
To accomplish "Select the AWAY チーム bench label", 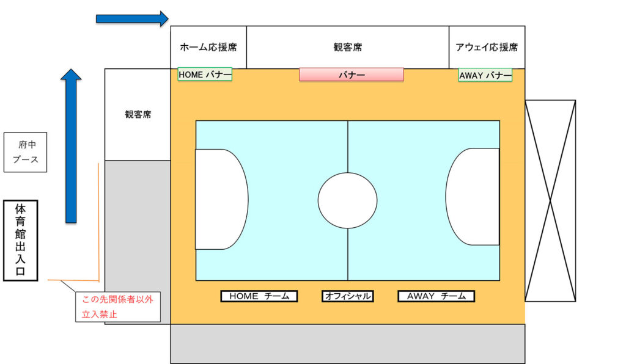I will [436, 296].
